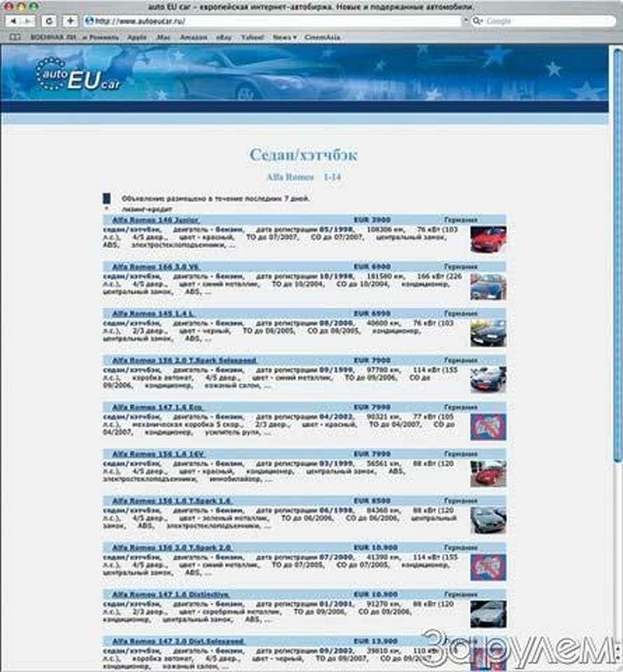Screen dimensions: 623x672
Task: Click the no-photo placeholder for Alfa Romeo 147 1.6 Eco
Action: pyautogui.click(x=488, y=427)
